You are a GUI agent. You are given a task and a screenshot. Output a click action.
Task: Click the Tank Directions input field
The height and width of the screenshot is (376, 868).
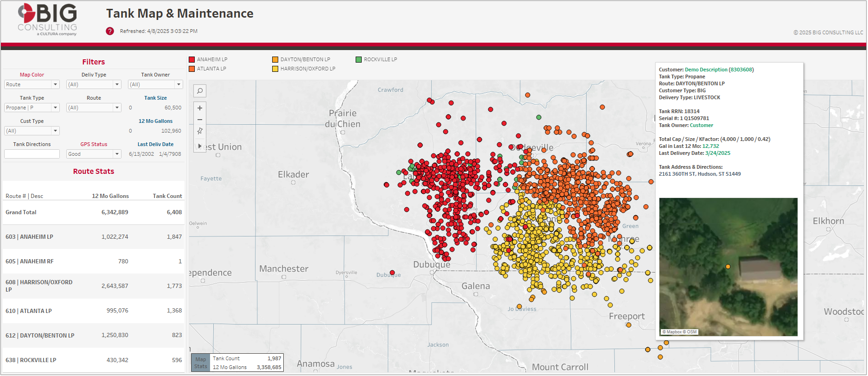click(32, 154)
